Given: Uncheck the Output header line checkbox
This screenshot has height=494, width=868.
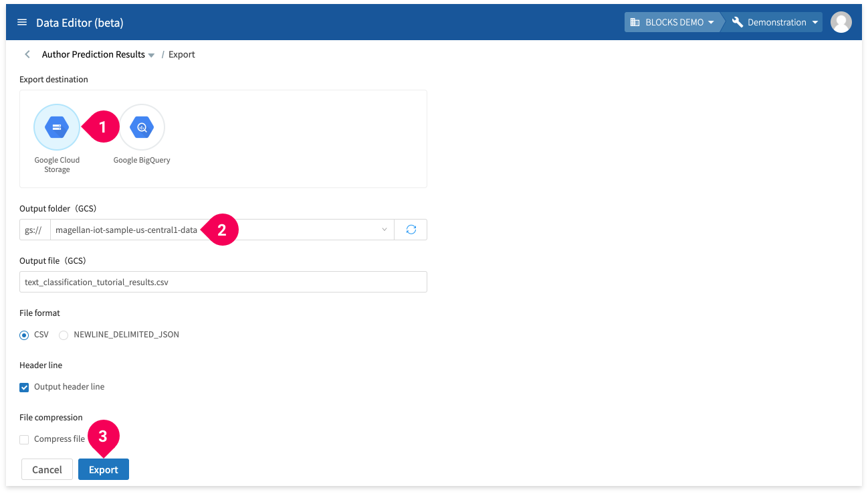Looking at the screenshot, I should (x=25, y=387).
